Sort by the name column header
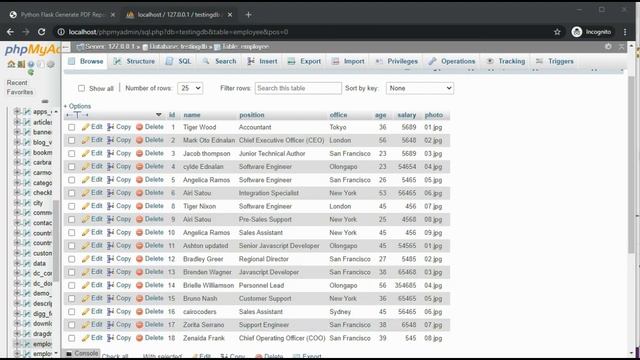The width and height of the screenshot is (640, 360). point(192,115)
